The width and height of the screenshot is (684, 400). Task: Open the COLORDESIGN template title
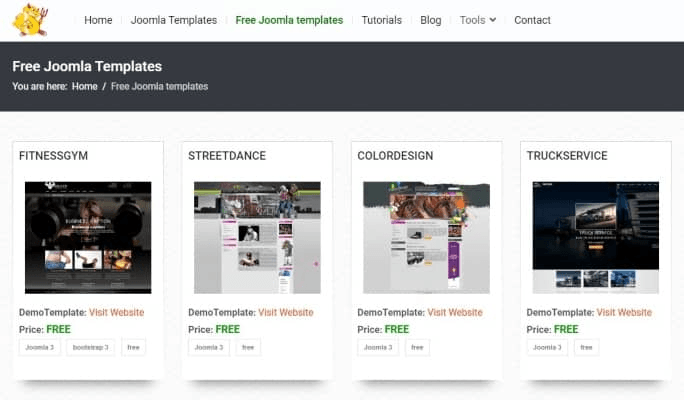tap(395, 156)
